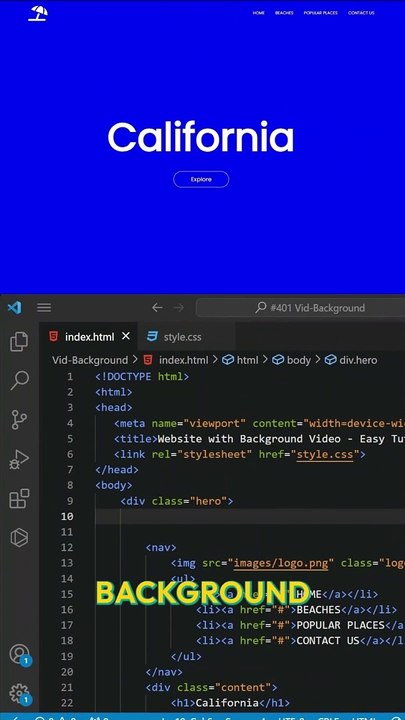405x720 pixels.
Task: Click html in the breadcrumb
Action: click(x=248, y=360)
